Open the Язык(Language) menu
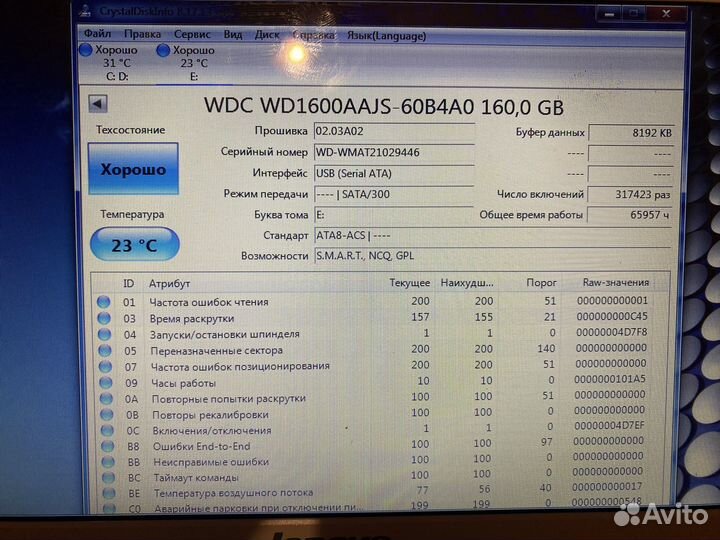The width and height of the screenshot is (720, 540). tap(386, 36)
